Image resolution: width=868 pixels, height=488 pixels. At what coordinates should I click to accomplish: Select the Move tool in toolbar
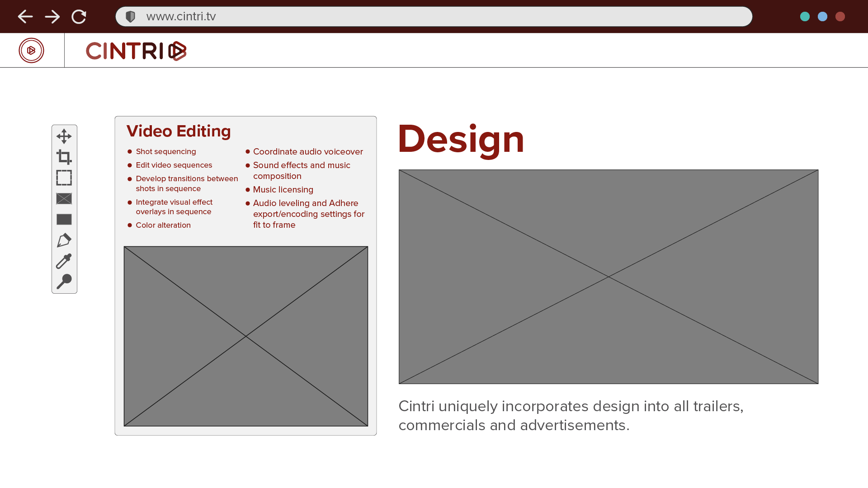click(64, 136)
